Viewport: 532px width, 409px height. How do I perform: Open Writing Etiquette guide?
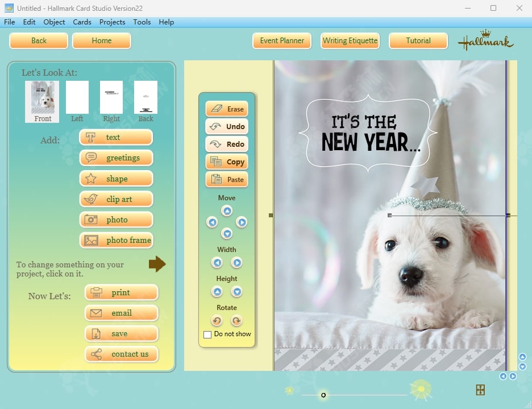(x=350, y=41)
